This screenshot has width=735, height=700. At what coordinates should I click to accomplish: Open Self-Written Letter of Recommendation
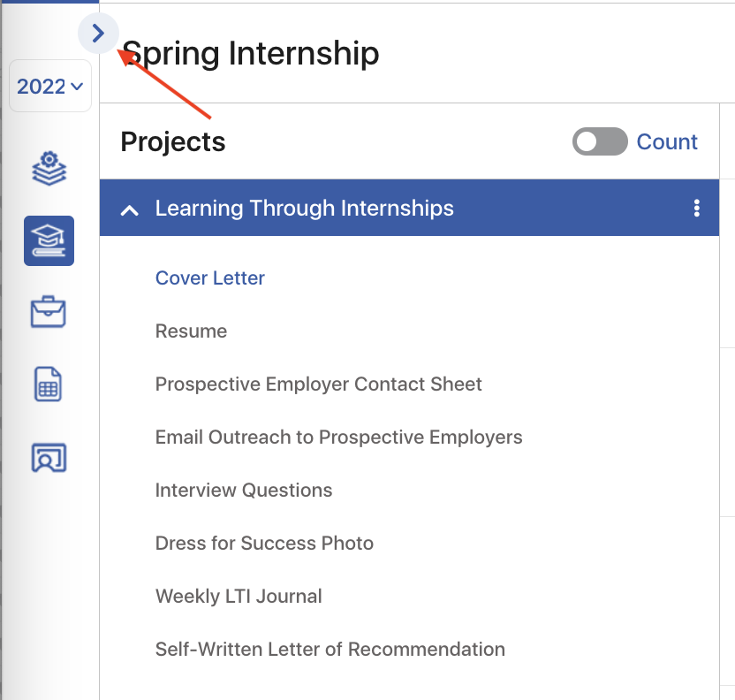coord(330,649)
